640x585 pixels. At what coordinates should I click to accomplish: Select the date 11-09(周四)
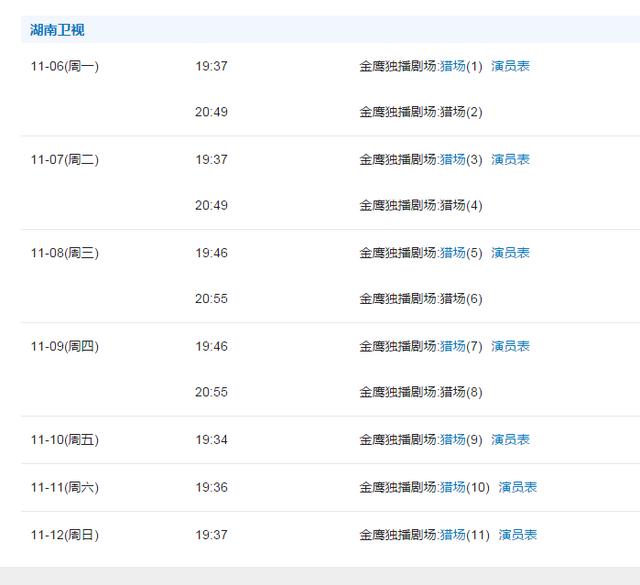[x=65, y=346]
